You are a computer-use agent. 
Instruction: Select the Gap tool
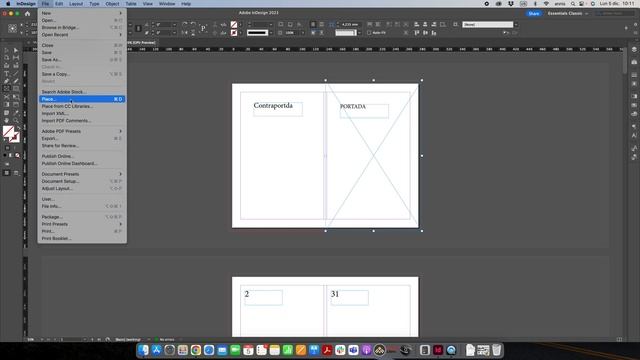(x=16, y=58)
